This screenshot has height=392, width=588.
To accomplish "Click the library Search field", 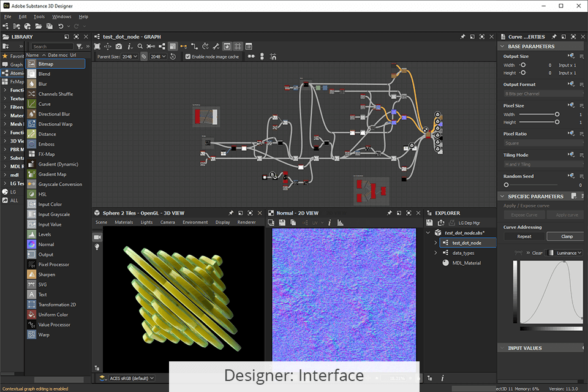I will coord(52,47).
